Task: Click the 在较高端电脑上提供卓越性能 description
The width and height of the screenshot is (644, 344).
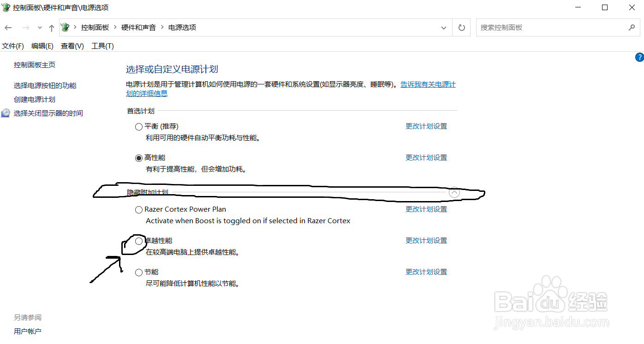Action: 193,252
